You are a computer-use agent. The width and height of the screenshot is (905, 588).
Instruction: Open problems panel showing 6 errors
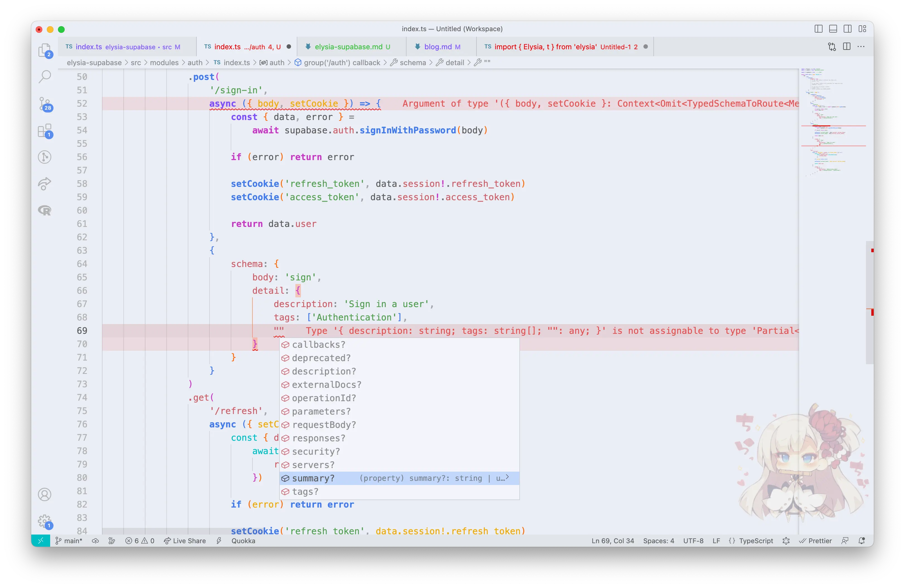[140, 540]
